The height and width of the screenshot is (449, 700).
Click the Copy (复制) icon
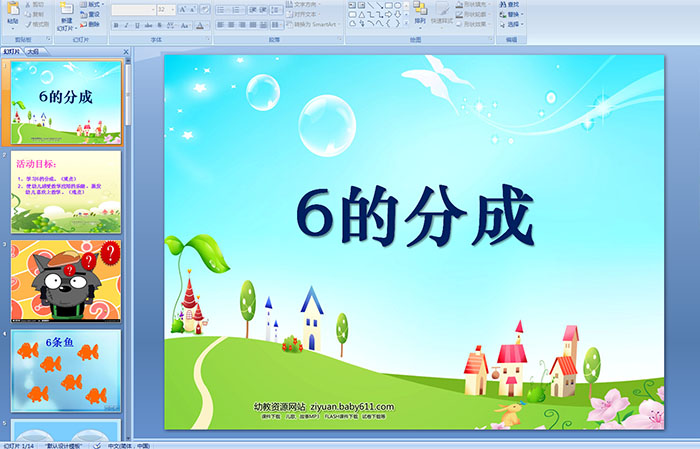click(x=28, y=14)
